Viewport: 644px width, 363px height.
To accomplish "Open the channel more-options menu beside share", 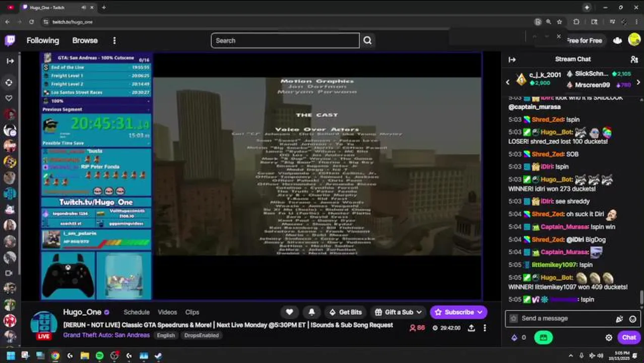I will tap(485, 328).
